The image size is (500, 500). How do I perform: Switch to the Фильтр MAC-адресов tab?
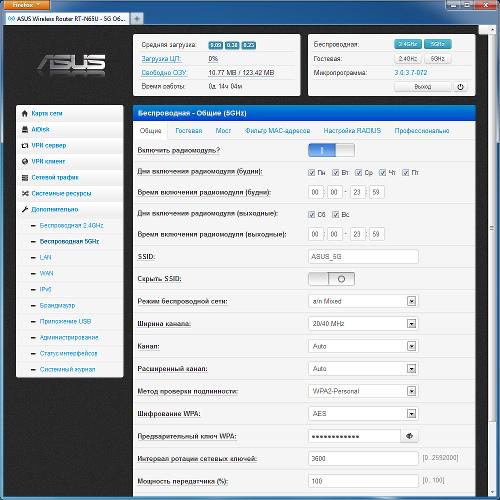[277, 131]
